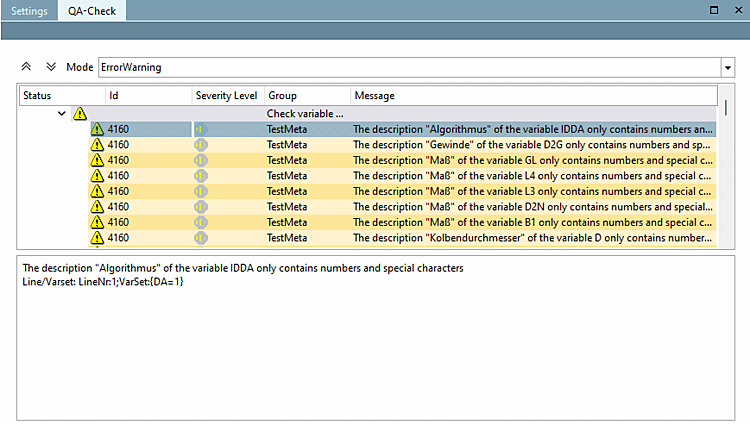Select the message about variable D2N
Screen dimensions: 750x425
(533, 207)
